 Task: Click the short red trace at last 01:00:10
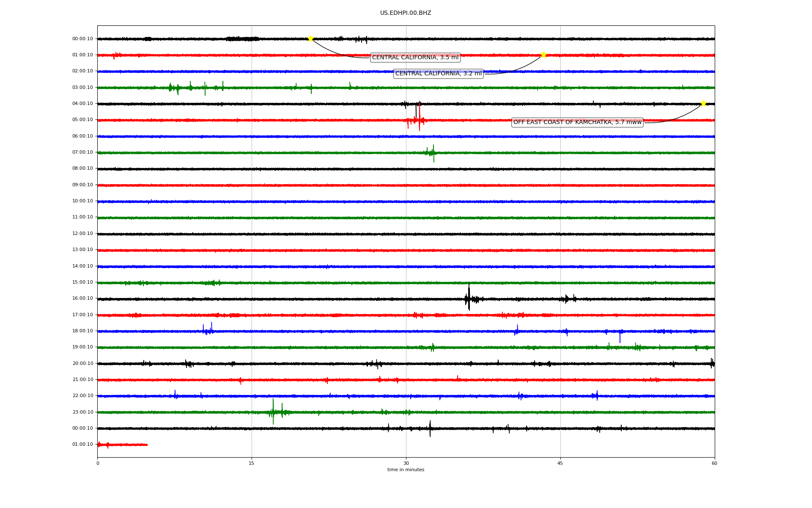point(123,444)
